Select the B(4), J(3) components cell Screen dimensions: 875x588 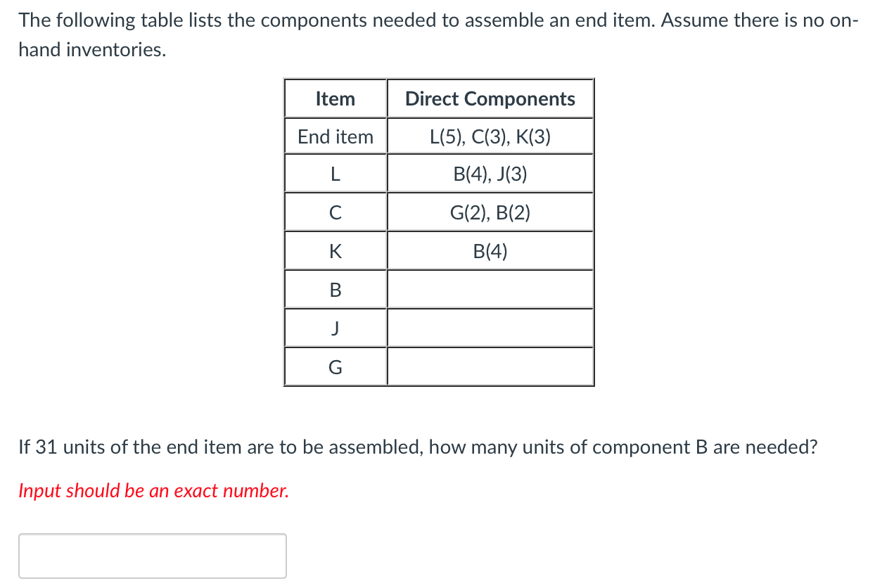pyautogui.click(x=490, y=174)
